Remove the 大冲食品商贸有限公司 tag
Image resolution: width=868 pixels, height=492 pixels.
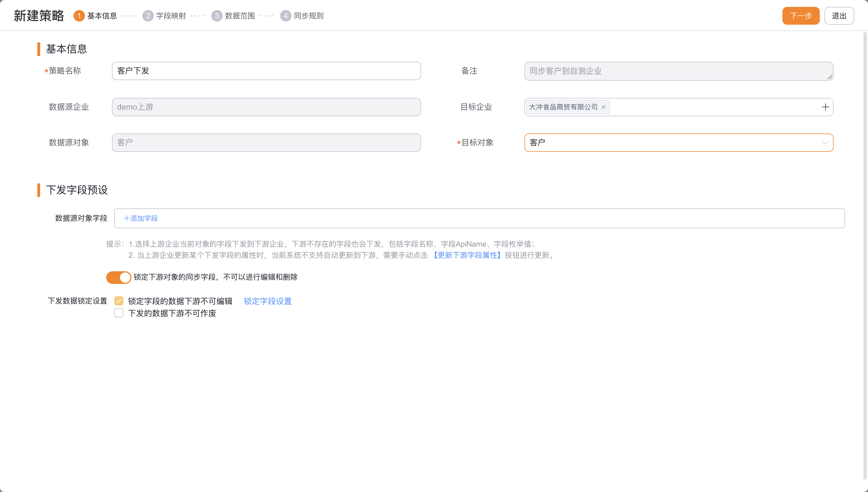click(603, 107)
